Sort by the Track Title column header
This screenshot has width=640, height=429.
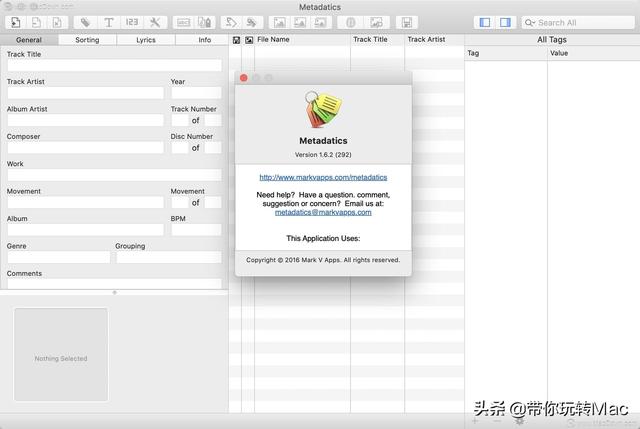tap(377, 40)
